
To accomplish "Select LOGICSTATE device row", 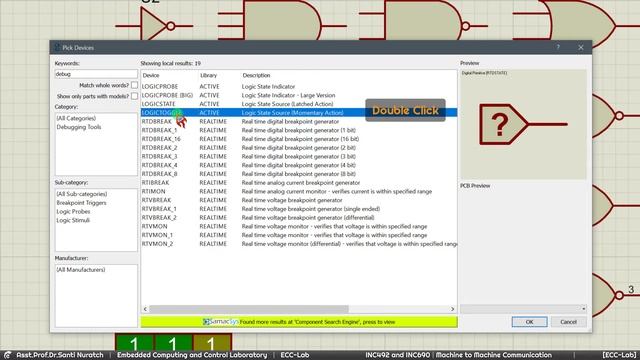I will pyautogui.click(x=299, y=104).
